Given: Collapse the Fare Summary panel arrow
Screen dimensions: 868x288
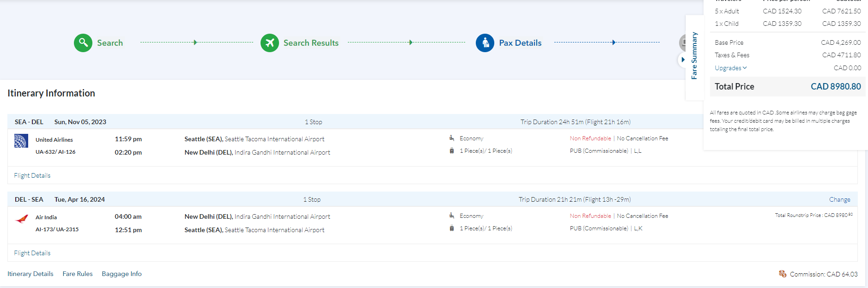Looking at the screenshot, I should click(x=683, y=60).
